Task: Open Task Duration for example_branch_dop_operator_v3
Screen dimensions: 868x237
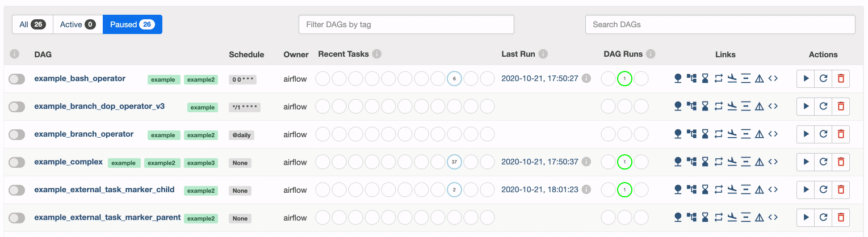Action: [705, 107]
